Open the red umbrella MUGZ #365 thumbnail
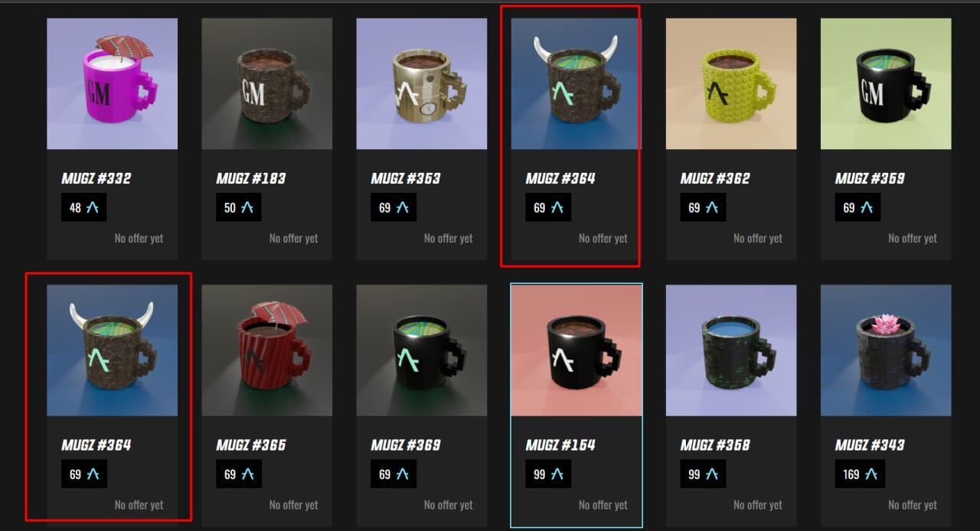 (266, 350)
